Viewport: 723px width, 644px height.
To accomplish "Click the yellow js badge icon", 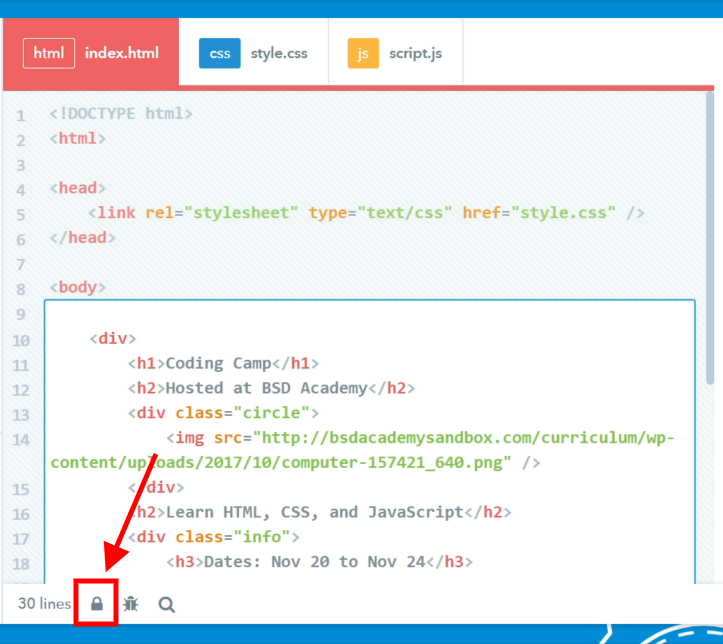I will [x=363, y=53].
